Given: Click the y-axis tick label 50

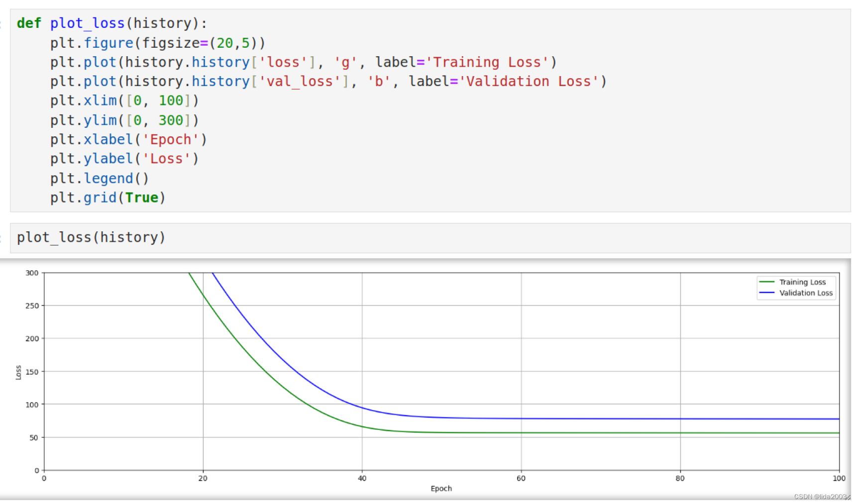Looking at the screenshot, I should click(34, 437).
